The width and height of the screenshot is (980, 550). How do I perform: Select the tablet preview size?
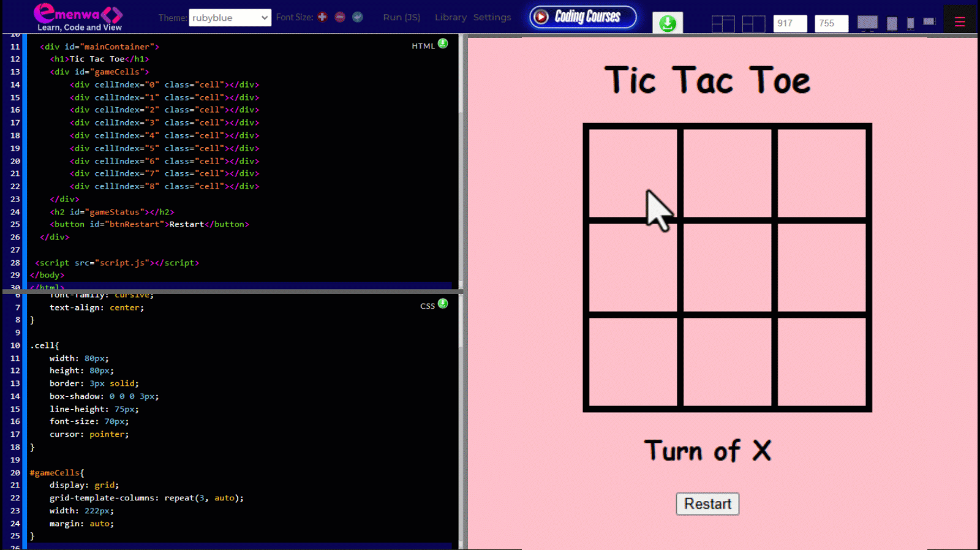tap(892, 23)
